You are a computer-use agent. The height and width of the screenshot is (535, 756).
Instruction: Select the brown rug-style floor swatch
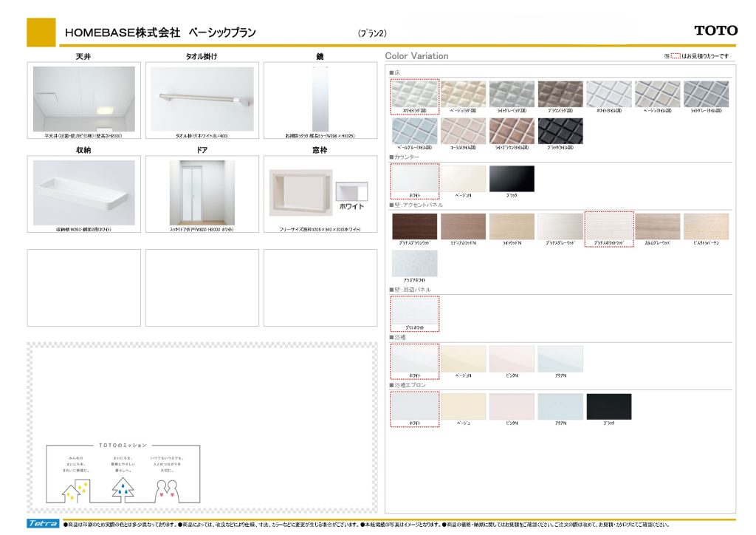coord(560,94)
